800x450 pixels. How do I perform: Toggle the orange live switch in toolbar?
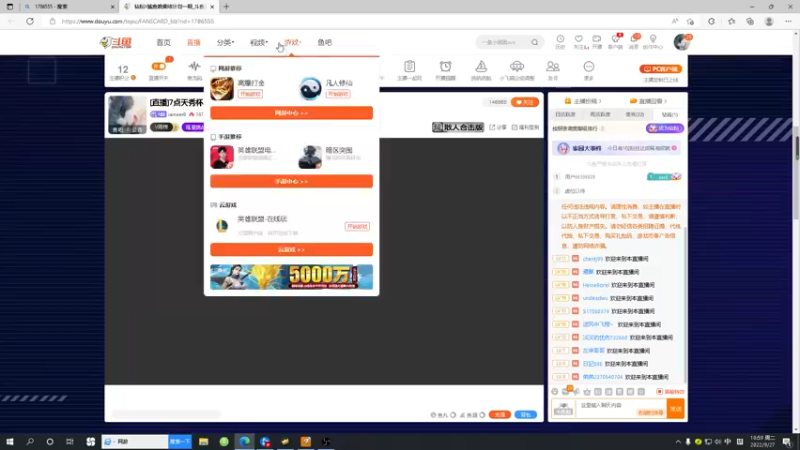159,66
